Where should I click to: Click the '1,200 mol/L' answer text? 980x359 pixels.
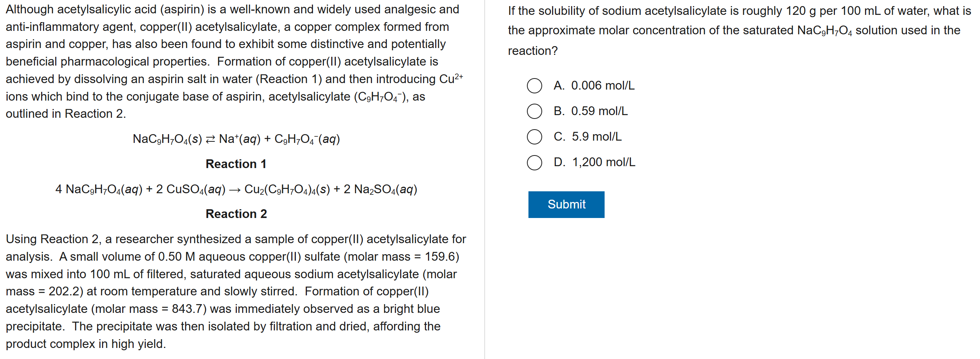603,162
